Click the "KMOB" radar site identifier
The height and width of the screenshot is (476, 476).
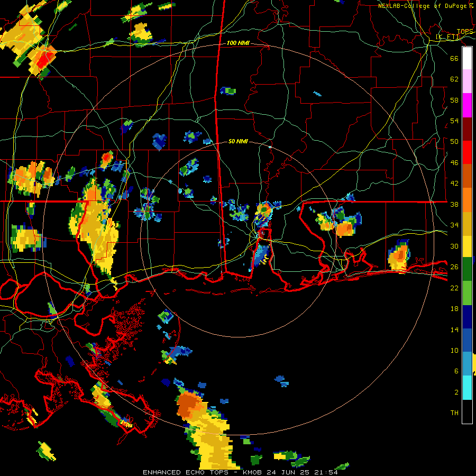[252, 472]
